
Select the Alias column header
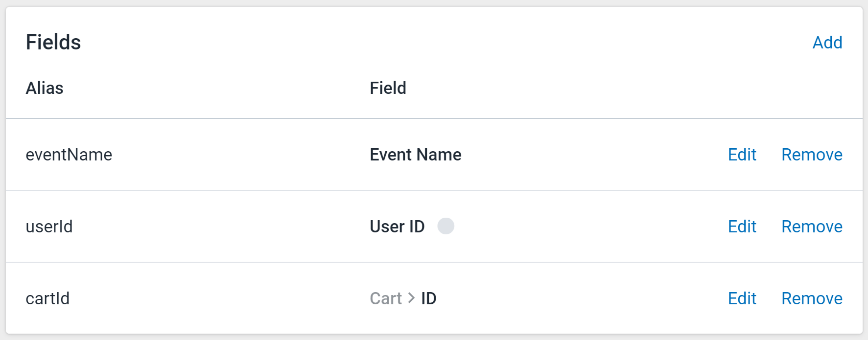point(45,88)
